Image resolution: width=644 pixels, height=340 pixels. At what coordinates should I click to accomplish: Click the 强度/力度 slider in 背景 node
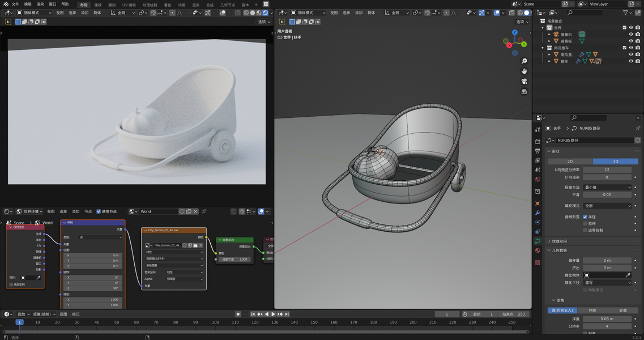click(x=234, y=259)
